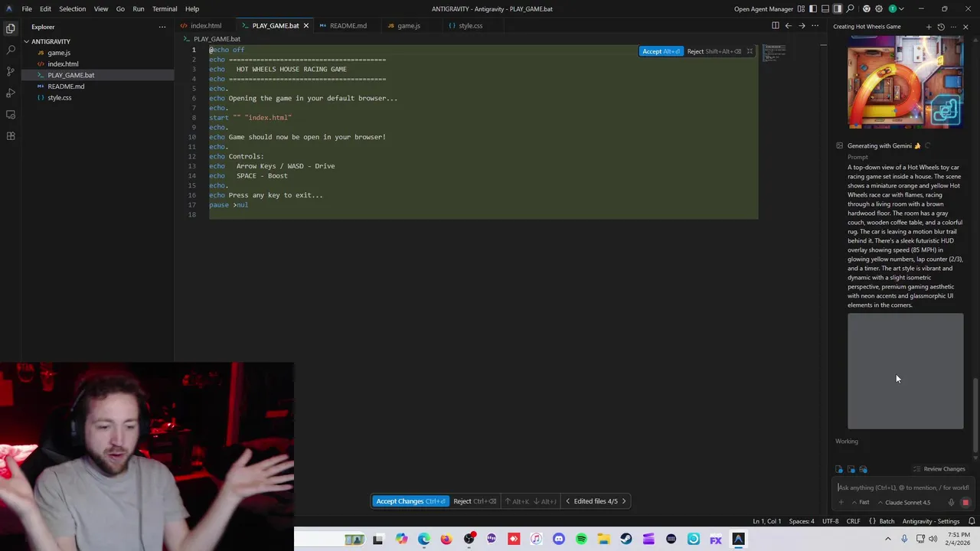Toggle agent side panel visibility
This screenshot has width=980, height=551.
838,9
